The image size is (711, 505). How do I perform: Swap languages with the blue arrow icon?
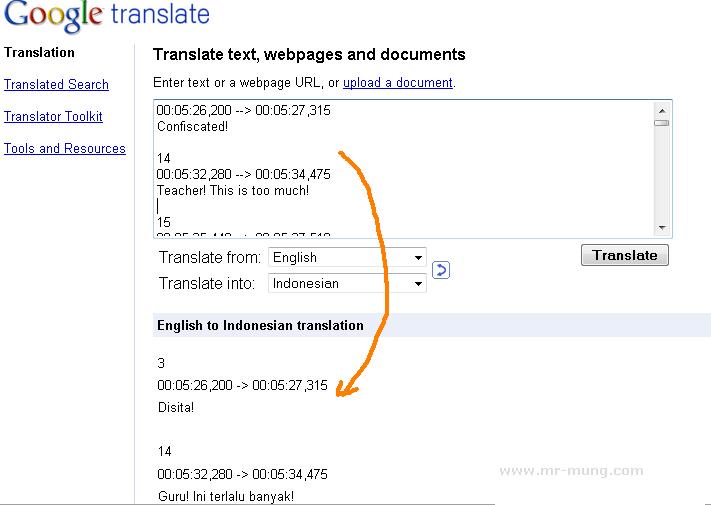(441, 270)
